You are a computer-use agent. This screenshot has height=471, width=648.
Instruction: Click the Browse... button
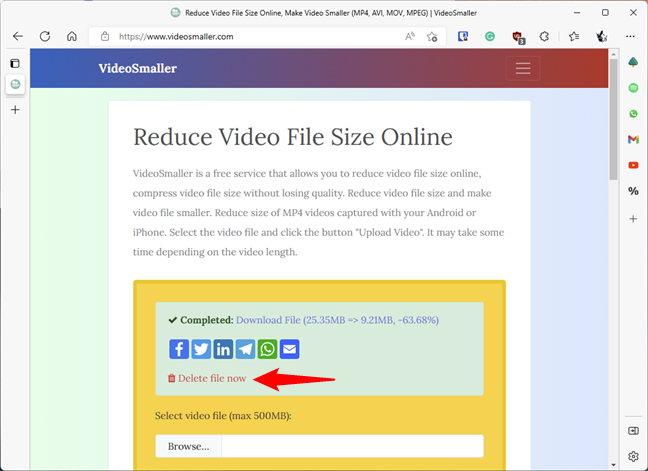188,446
